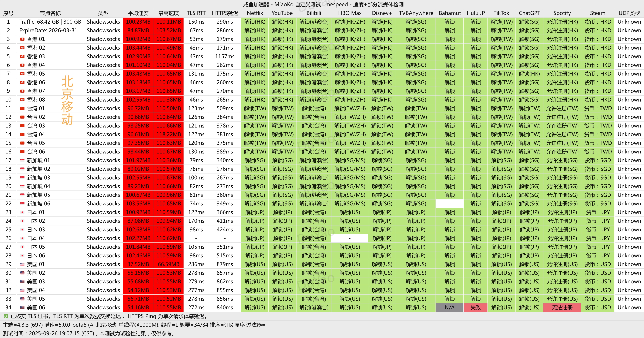Click the Hong Kong flag beside 香港 01
This screenshot has width=644, height=338.
(x=23, y=39)
